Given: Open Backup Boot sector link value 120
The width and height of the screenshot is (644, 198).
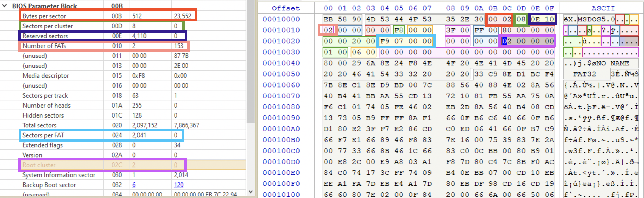Looking at the screenshot, I should [179, 185].
